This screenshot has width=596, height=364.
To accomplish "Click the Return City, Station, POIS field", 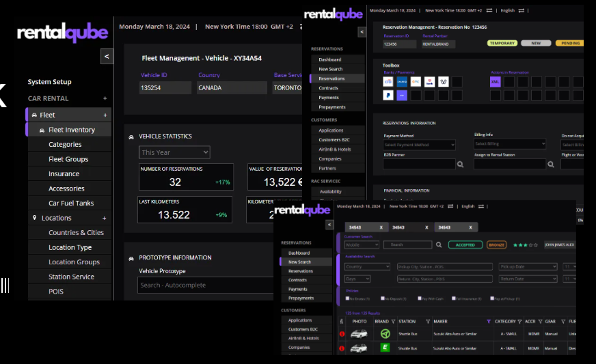I will pyautogui.click(x=445, y=279).
